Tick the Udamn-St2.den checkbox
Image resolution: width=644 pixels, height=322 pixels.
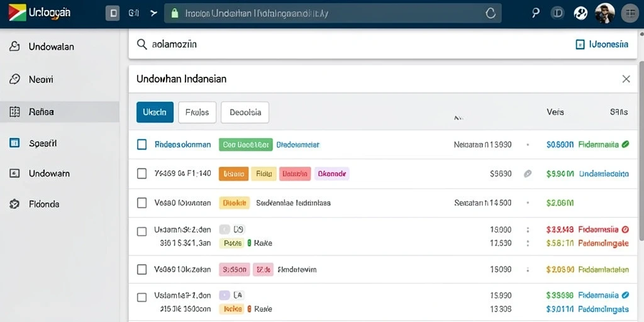click(142, 231)
